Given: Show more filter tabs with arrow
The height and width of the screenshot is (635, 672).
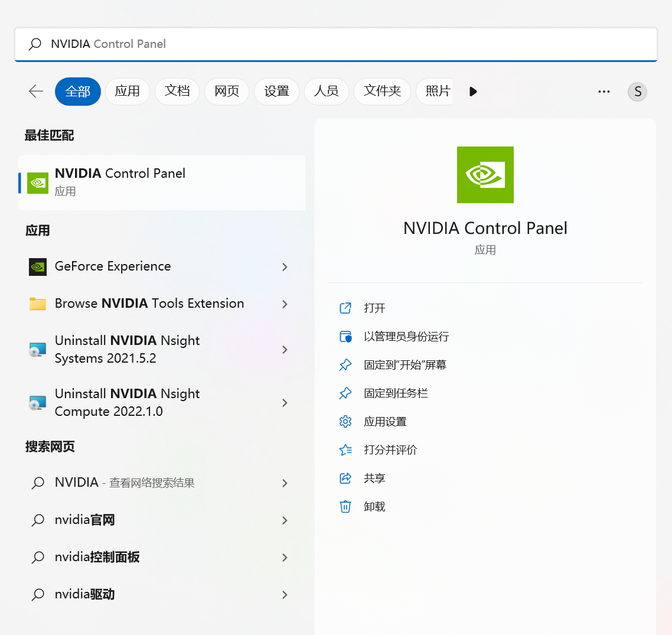Looking at the screenshot, I should click(473, 92).
